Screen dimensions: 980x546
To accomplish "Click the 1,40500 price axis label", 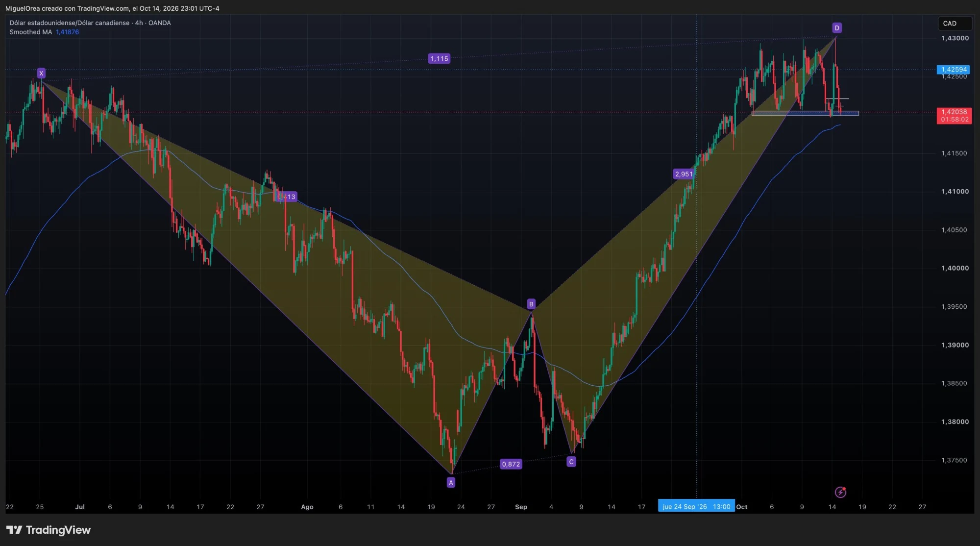I will pos(954,230).
